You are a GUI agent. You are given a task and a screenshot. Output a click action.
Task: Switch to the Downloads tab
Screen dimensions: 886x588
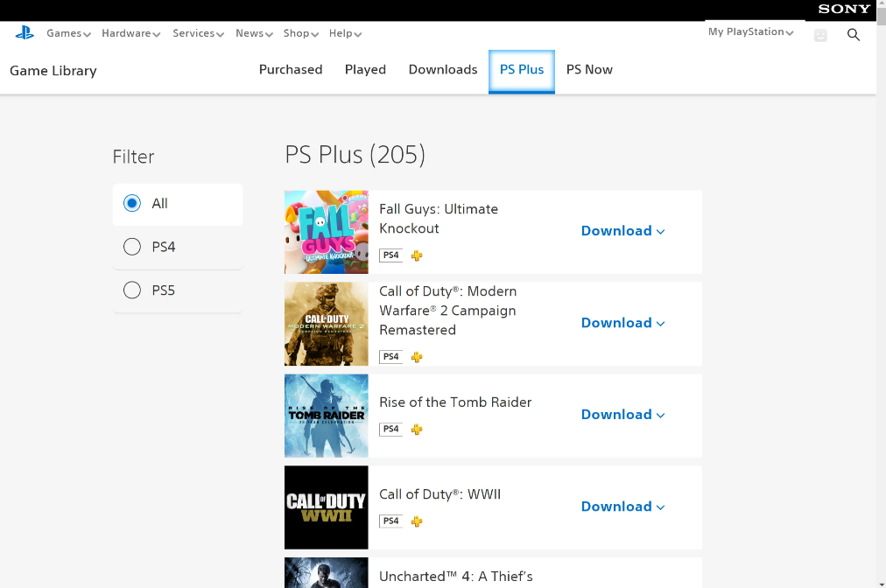pyautogui.click(x=443, y=69)
